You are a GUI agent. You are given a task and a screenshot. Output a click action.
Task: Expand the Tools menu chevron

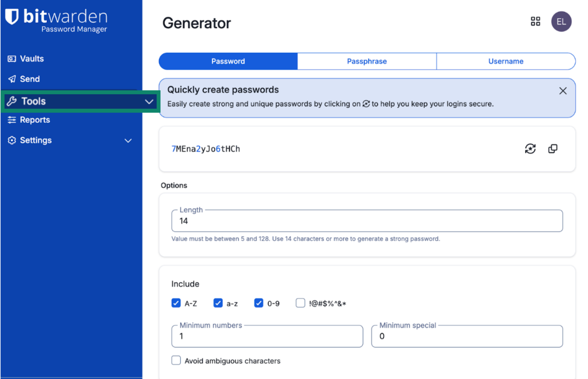[x=149, y=101]
